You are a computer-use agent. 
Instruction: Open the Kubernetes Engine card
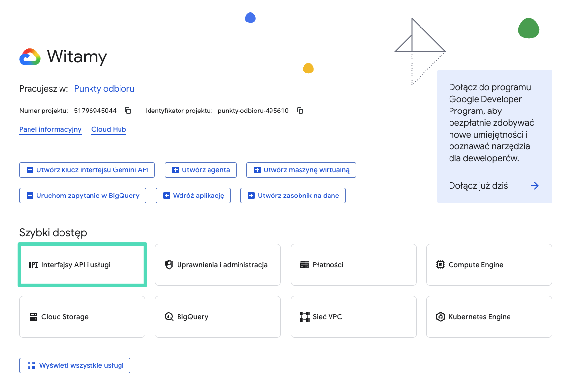[x=489, y=317]
